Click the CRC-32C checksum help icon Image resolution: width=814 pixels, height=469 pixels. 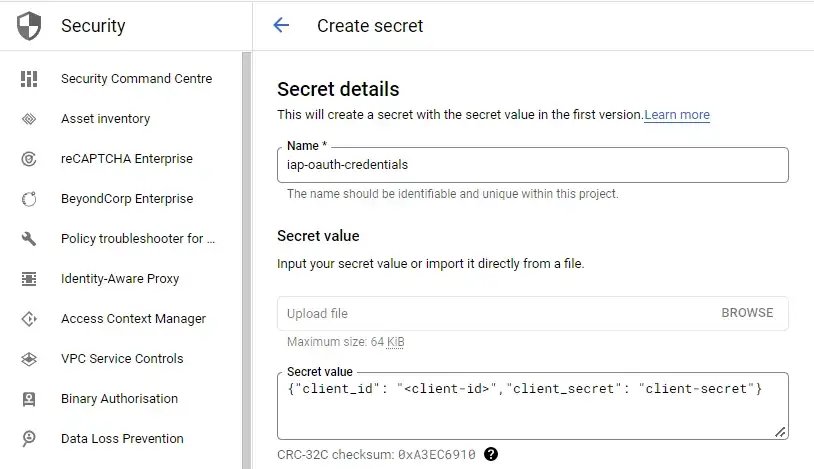[491, 454]
